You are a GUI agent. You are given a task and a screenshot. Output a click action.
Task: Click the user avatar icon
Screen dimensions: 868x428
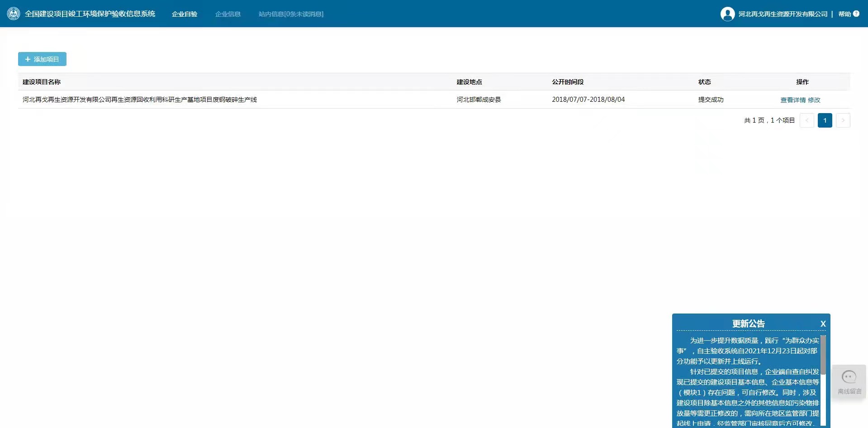[x=727, y=14]
